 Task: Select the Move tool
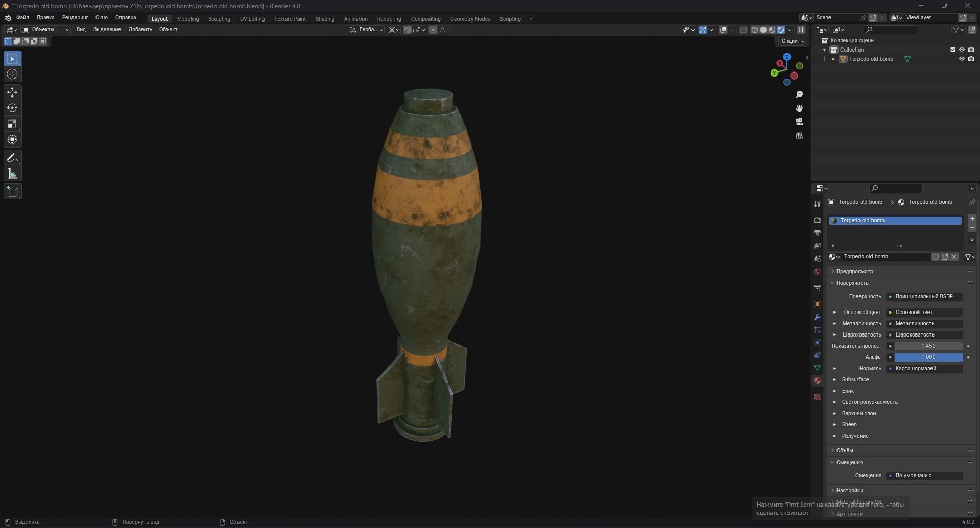point(12,92)
